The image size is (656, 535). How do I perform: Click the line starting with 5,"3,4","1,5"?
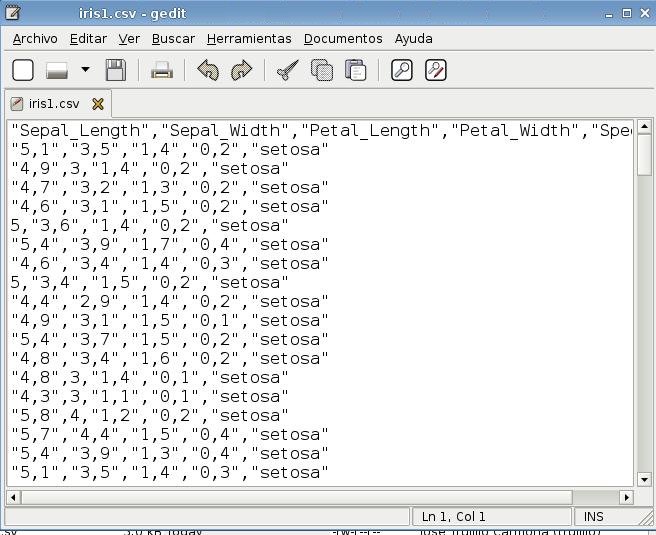149,282
